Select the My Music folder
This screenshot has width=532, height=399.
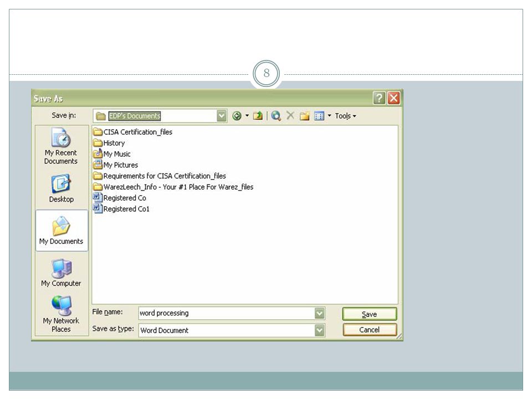[111, 154]
